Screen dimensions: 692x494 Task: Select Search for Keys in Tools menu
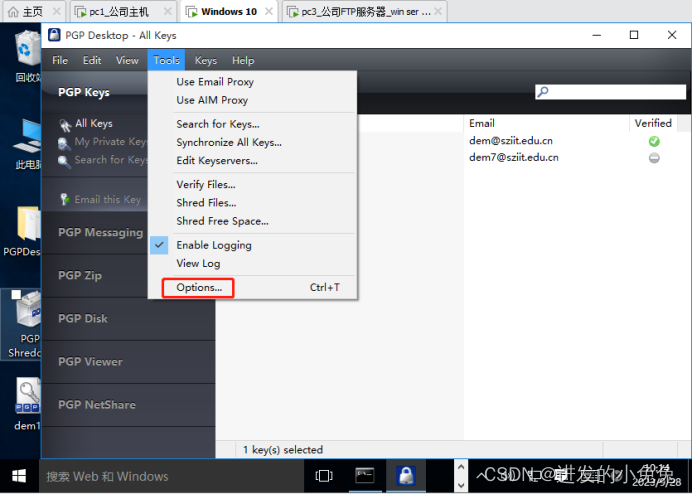pyautogui.click(x=252, y=124)
